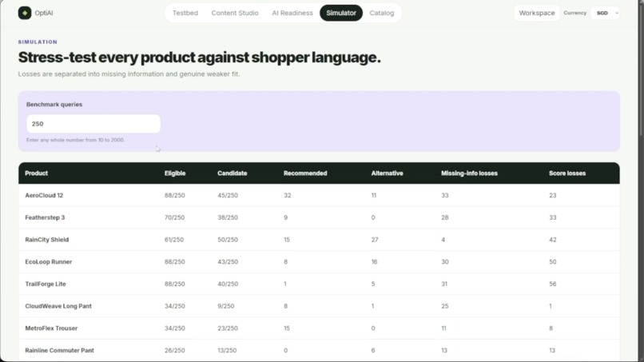Select the Rainline Commuter Pant product name
The image size is (644, 362).
[59, 351]
